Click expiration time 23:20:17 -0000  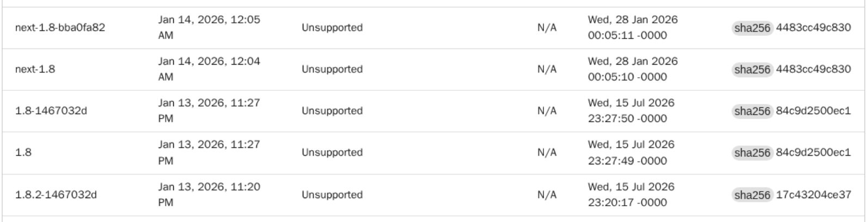(627, 203)
